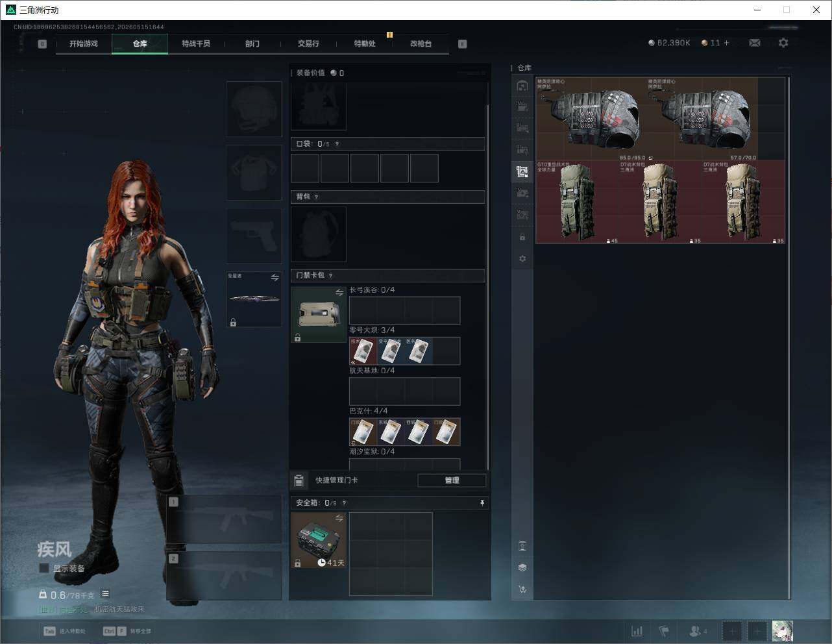This screenshot has width=832, height=644.
Task: Switch to the 交易行 tab
Action: (x=309, y=43)
